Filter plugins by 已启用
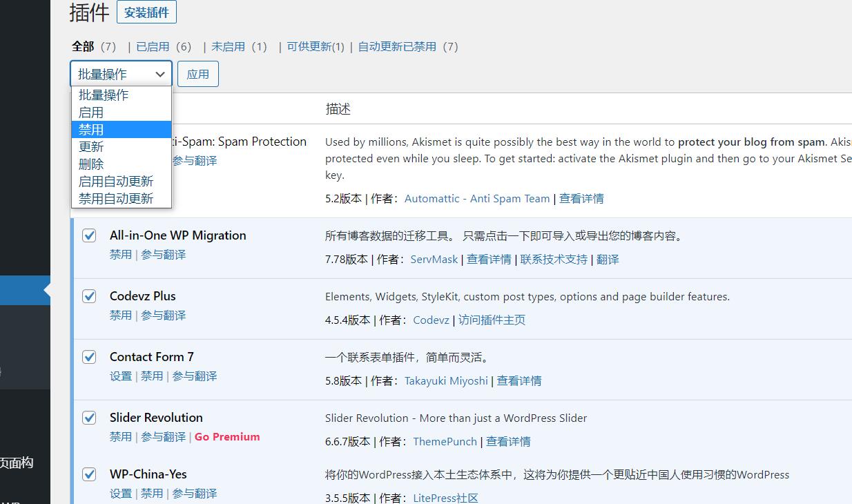Viewport: 852px width, 504px height. point(153,46)
